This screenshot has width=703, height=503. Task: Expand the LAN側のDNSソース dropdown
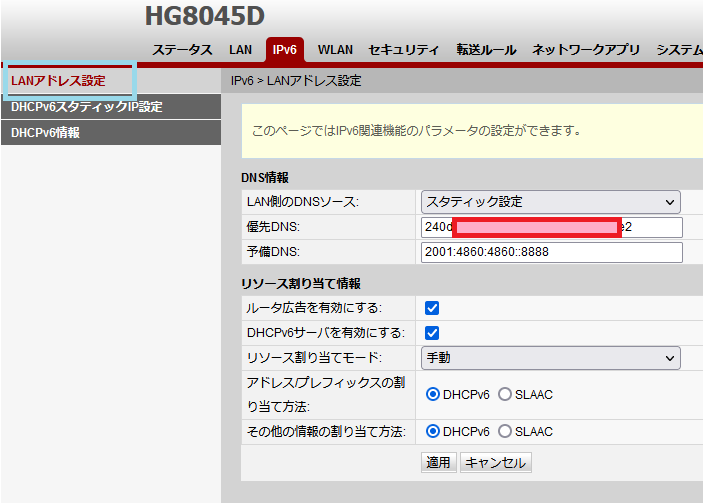[551, 202]
